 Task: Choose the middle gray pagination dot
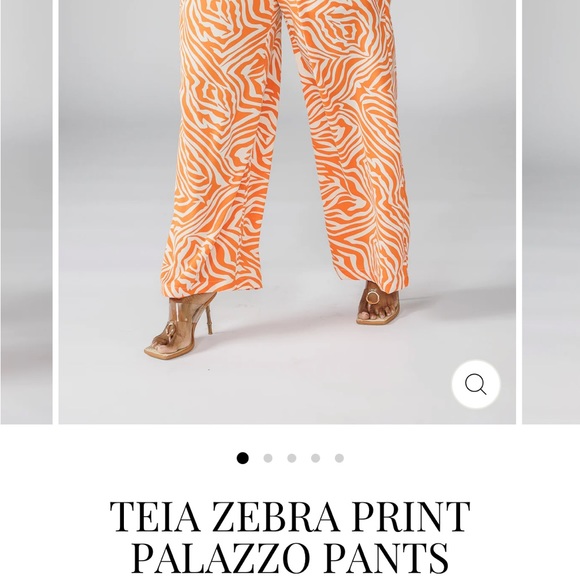click(291, 458)
